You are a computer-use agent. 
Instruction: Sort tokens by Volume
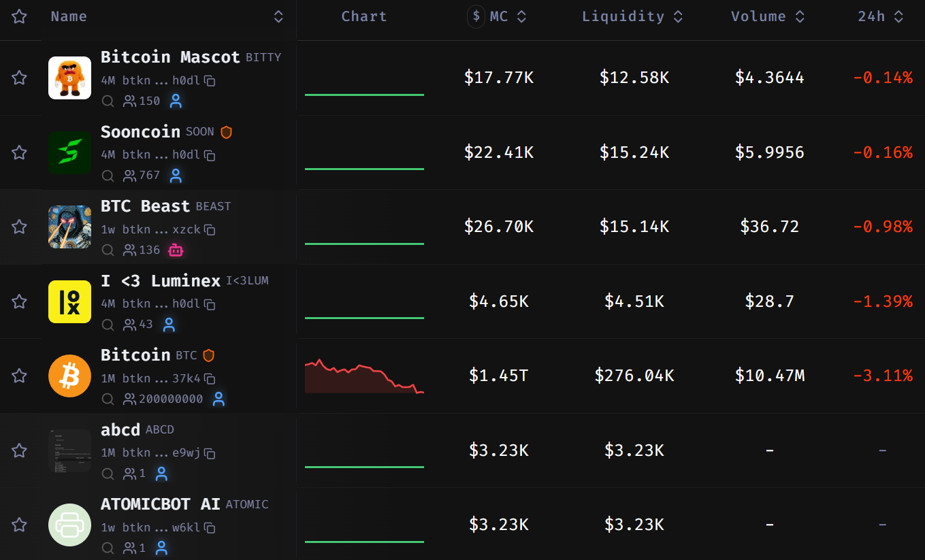(x=800, y=16)
